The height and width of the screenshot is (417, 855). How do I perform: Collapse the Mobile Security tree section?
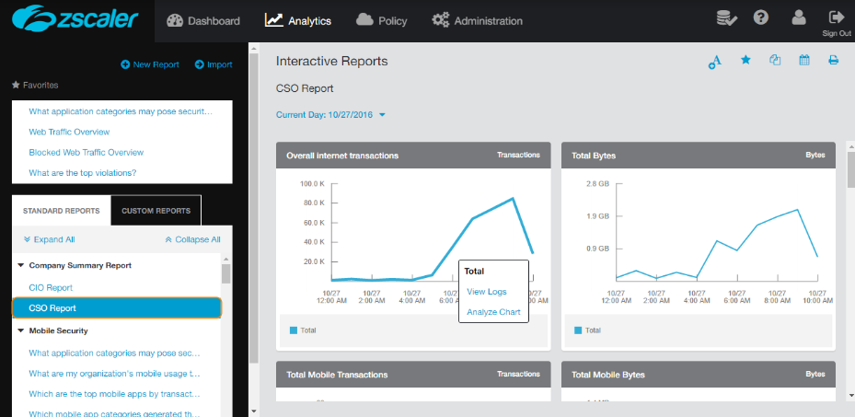point(21,331)
